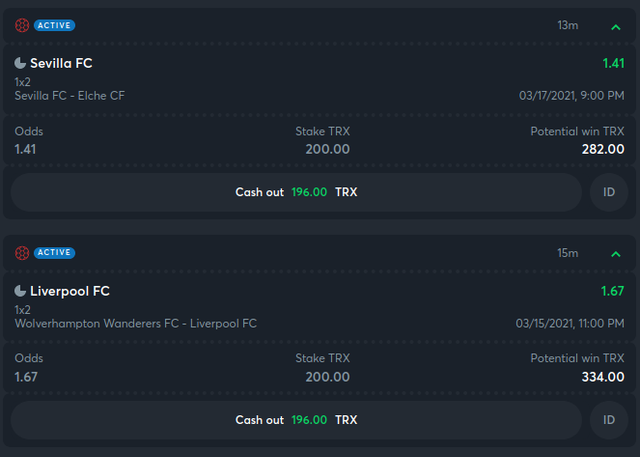
Task: Click the ACTIVE badge on Sevilla bet
Action: [54, 25]
